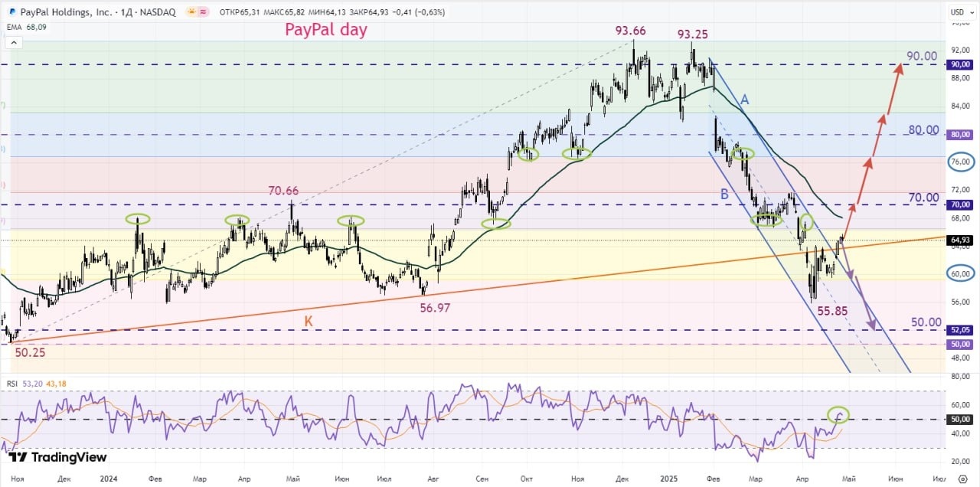The width and height of the screenshot is (980, 487).
Task: Click the 50.25 starting low annotation
Action: (x=30, y=351)
